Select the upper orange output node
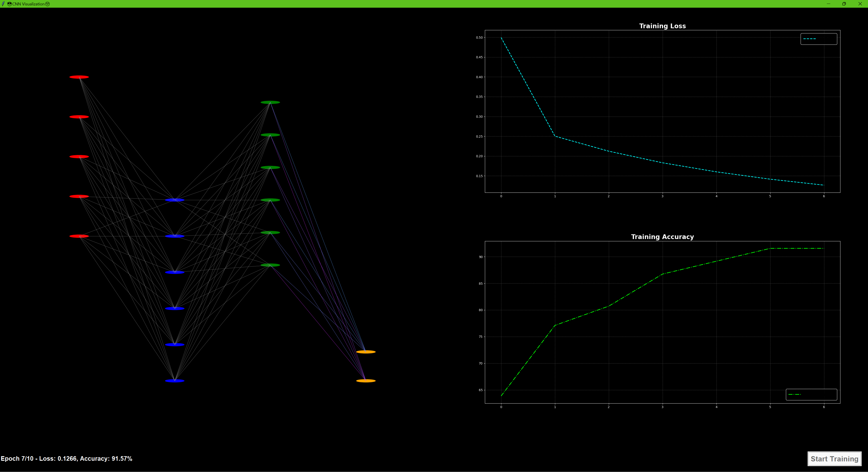Screen dimensions: 868x472 point(366,352)
